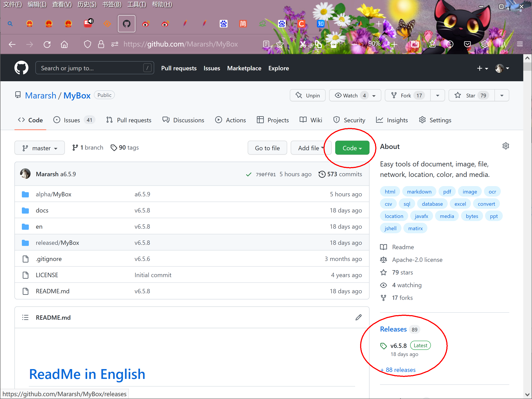532x399 pixels.
Task: Open the + 88 releases link
Action: [401, 370]
